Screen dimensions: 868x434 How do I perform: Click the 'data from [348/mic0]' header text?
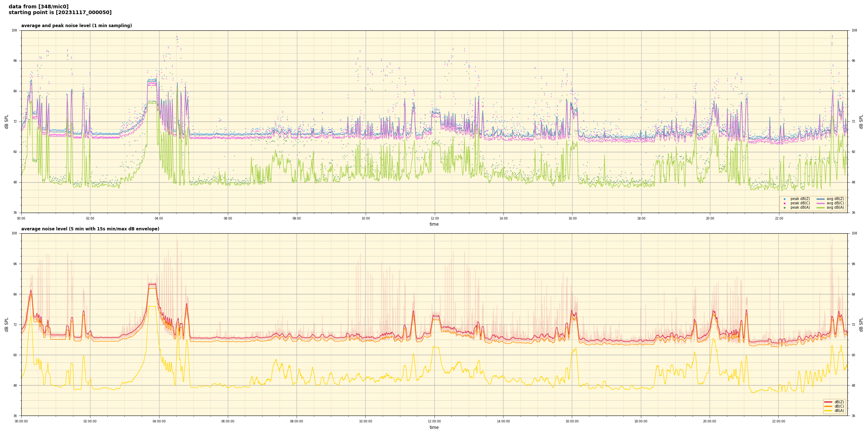(x=38, y=7)
